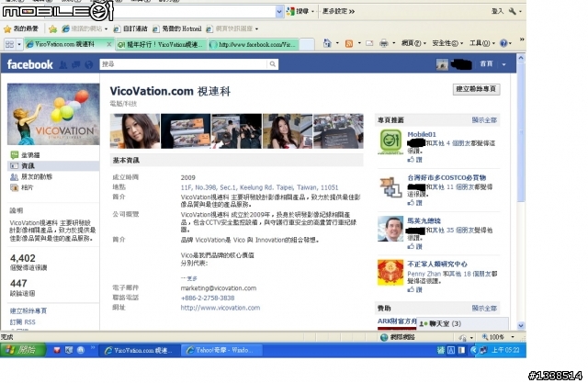Screen dimensions: 588x383
Task: Click the 訂閱 RSS link in sidebar
Action: pos(22,321)
